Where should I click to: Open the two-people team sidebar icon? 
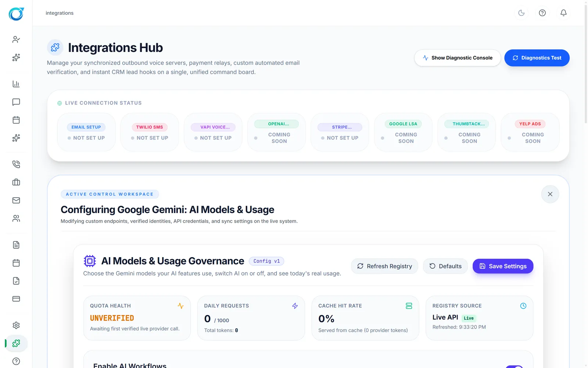point(16,218)
